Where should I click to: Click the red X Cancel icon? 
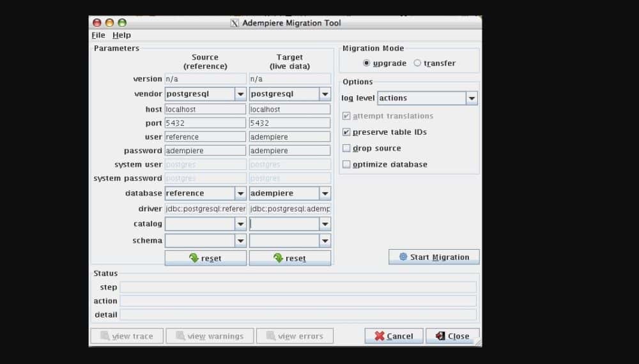tap(380, 336)
